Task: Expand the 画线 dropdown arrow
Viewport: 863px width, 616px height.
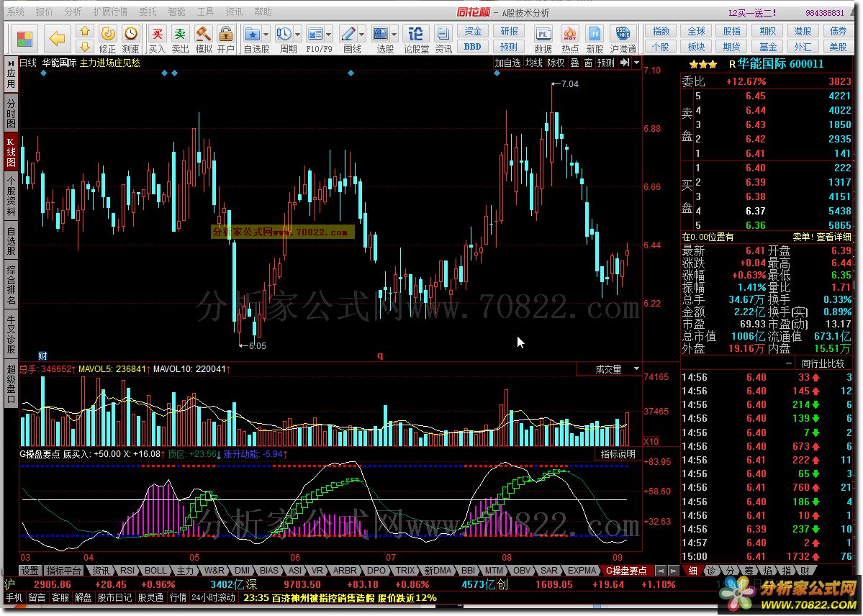Action: click(x=361, y=34)
